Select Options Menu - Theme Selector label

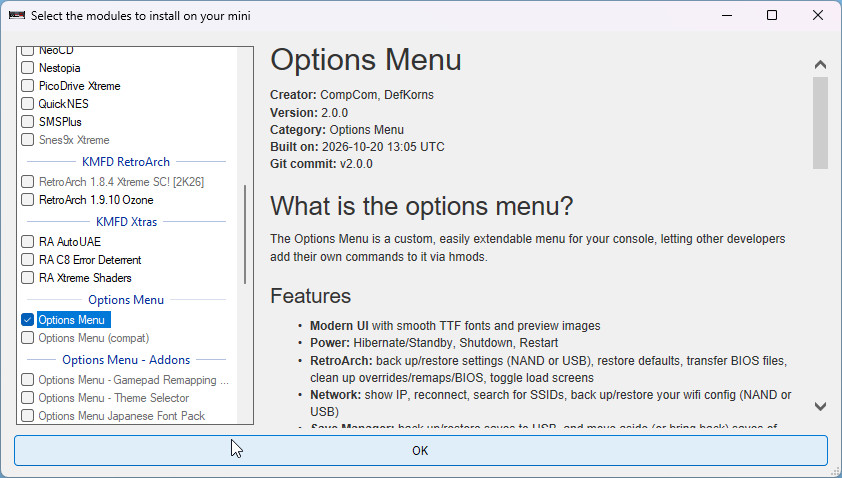coord(113,398)
